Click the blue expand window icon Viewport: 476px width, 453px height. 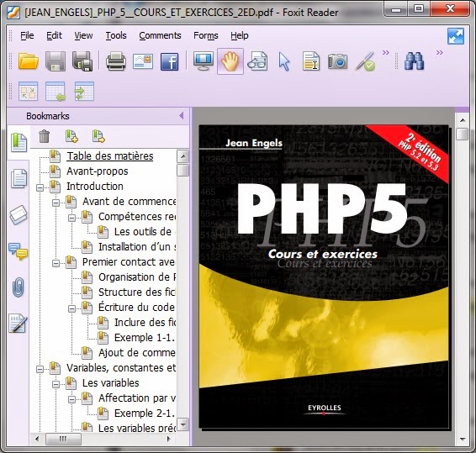coord(456,36)
